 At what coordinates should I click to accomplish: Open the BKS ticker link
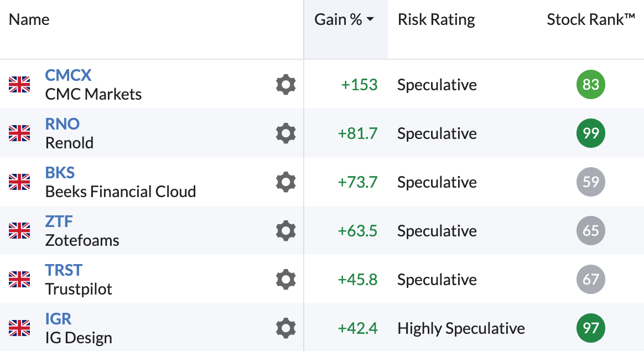[x=60, y=173]
